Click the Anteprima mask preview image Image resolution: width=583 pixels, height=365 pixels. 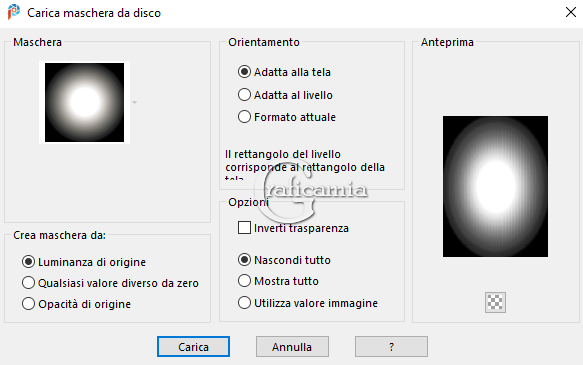[495, 186]
